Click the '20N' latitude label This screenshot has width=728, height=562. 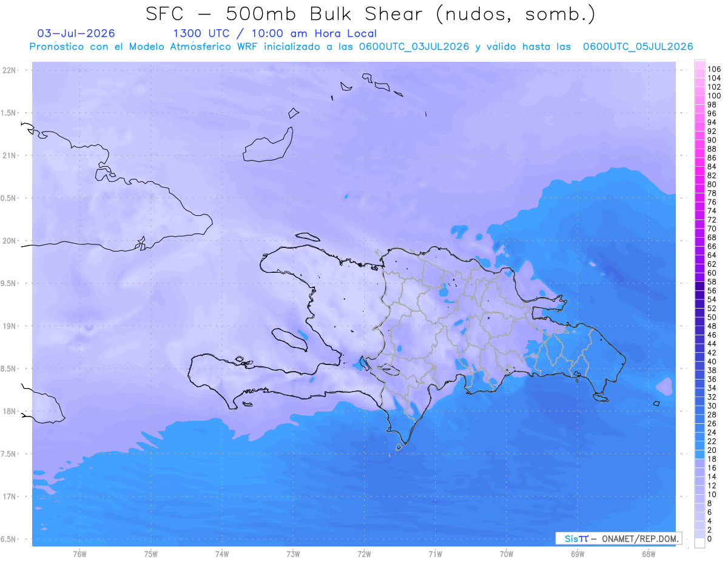point(9,241)
